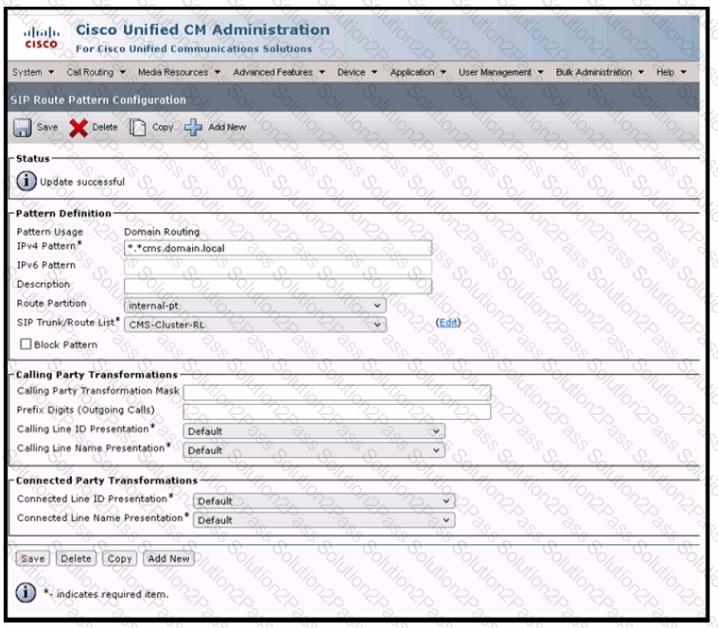Open the Application menu
This screenshot has height=628, width=718.
point(418,72)
